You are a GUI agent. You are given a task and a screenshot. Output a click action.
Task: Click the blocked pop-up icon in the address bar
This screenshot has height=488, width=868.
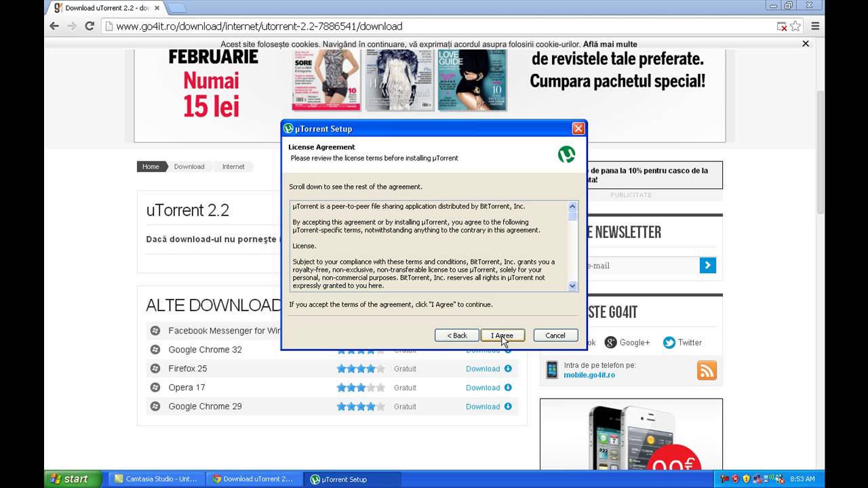coord(782,26)
